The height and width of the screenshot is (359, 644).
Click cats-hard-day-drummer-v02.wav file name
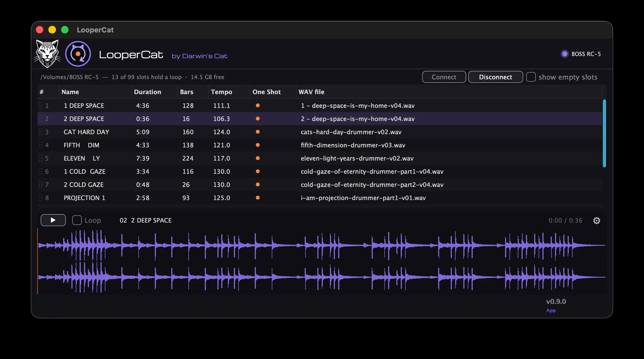351,132
